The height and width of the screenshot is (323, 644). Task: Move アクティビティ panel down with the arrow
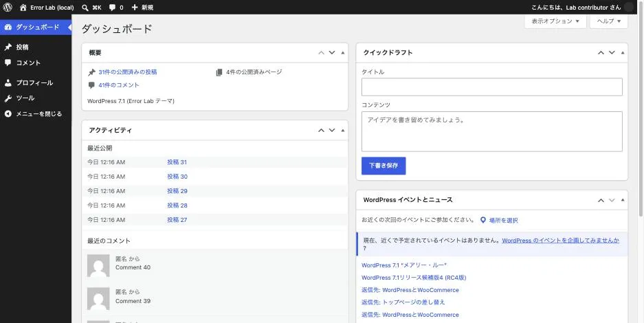point(332,130)
